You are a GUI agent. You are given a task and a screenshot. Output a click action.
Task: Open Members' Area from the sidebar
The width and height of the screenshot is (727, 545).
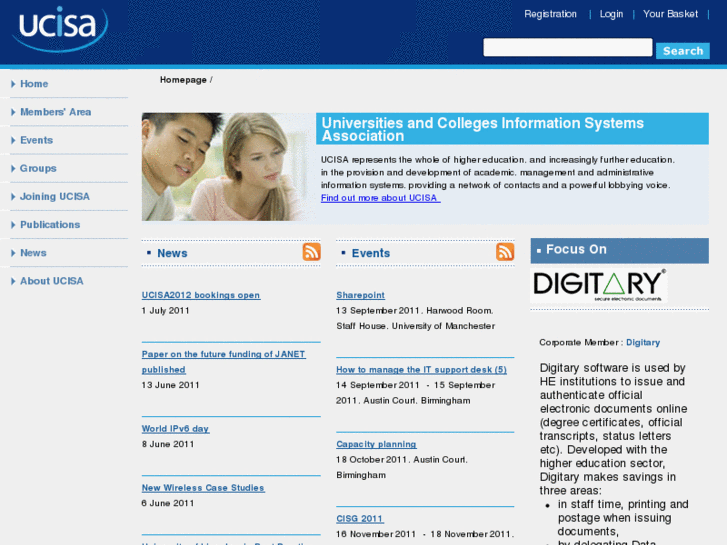[x=55, y=112]
